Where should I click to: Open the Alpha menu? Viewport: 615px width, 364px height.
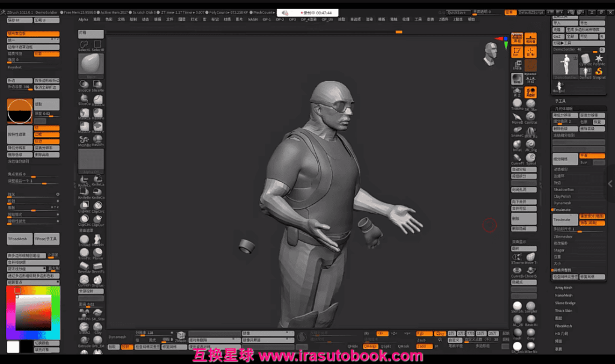83,19
